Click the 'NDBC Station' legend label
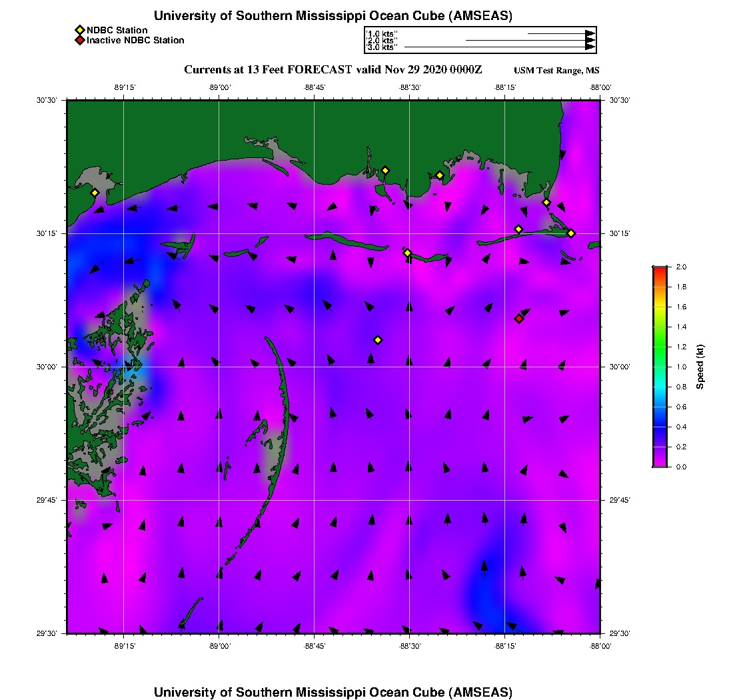 click(117, 30)
